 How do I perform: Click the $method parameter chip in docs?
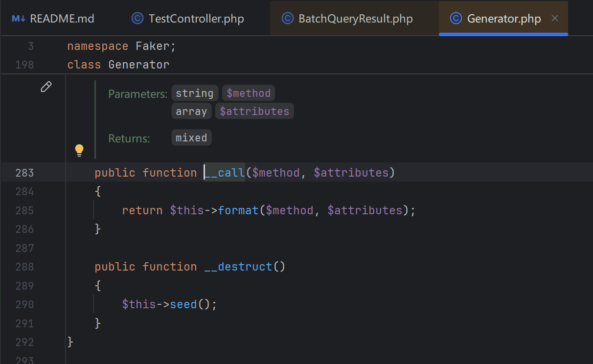249,93
